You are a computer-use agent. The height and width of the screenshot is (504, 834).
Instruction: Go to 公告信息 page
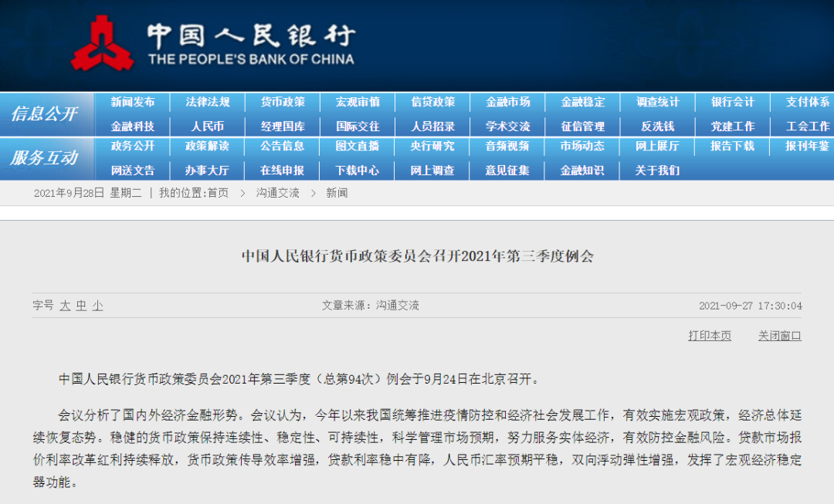click(x=282, y=146)
